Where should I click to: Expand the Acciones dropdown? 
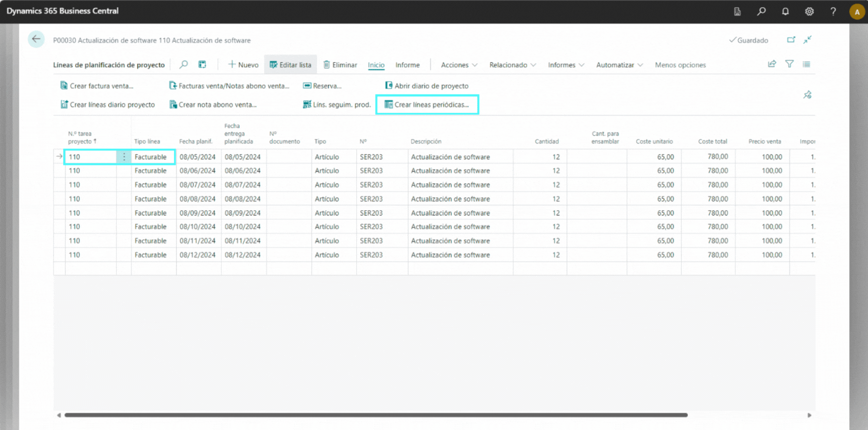[x=459, y=65]
